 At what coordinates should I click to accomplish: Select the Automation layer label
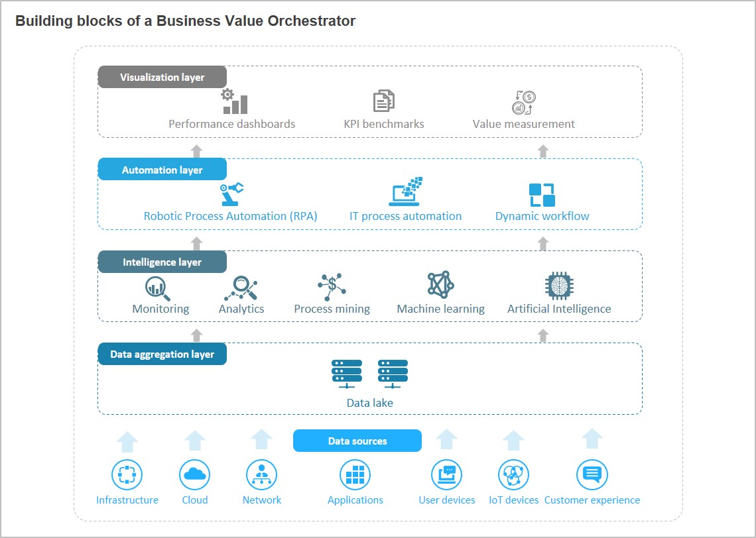tap(162, 170)
